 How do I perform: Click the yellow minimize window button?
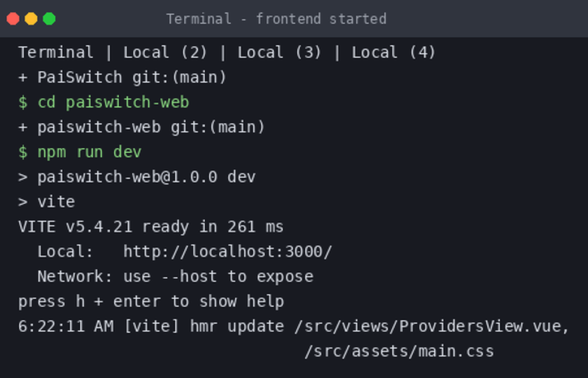pyautogui.click(x=31, y=19)
